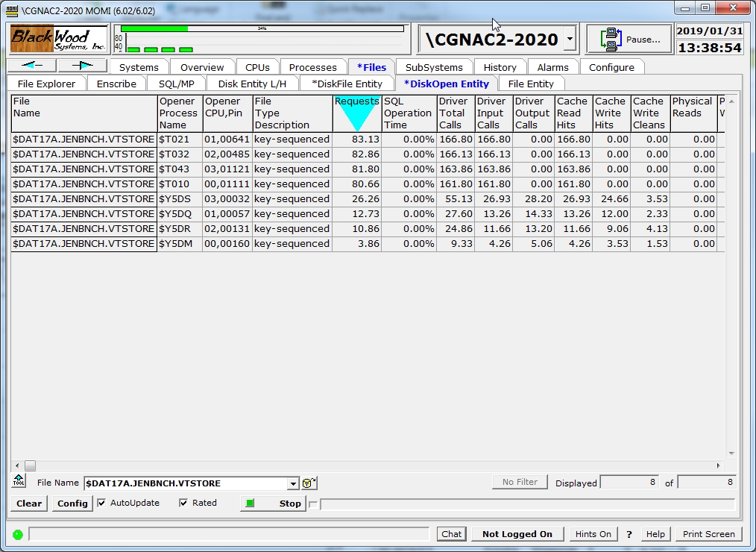The width and height of the screenshot is (756, 552).
Task: Click the forward navigation arrow button
Action: [82, 66]
